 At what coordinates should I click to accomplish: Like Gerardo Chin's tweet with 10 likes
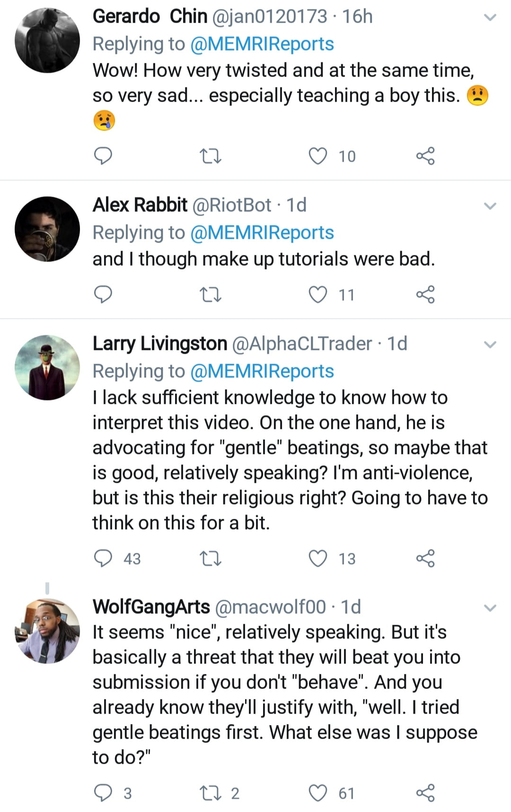coord(318,156)
